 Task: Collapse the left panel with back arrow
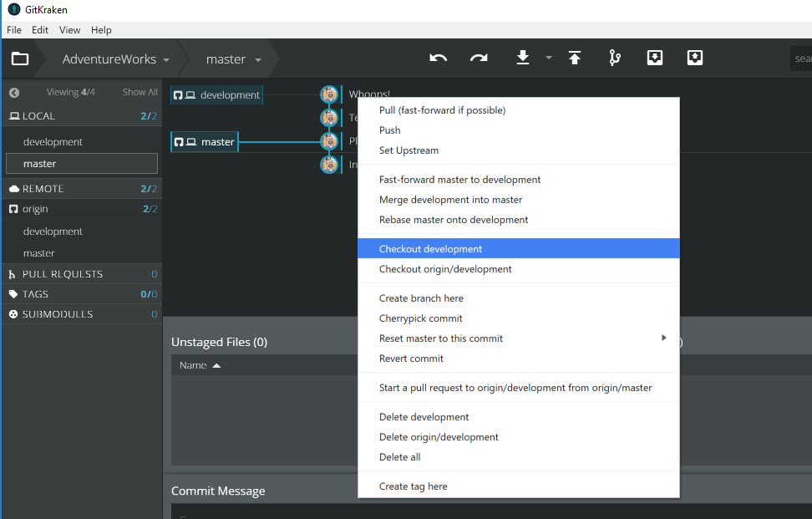click(14, 93)
